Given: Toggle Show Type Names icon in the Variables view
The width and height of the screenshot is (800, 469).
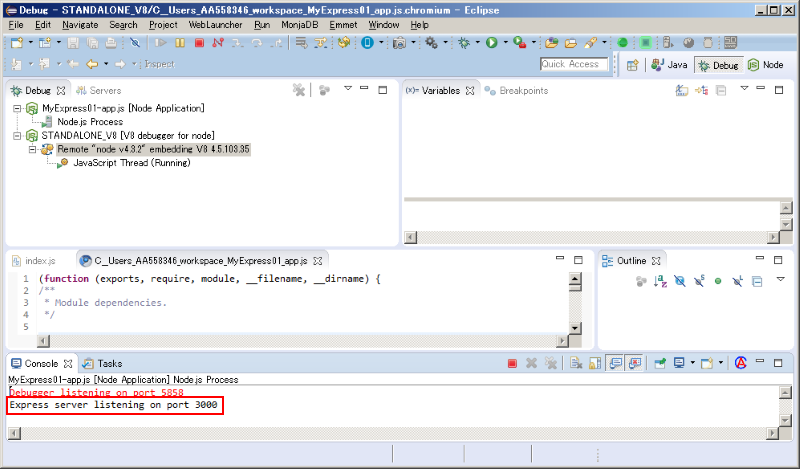Looking at the screenshot, I should (682, 90).
